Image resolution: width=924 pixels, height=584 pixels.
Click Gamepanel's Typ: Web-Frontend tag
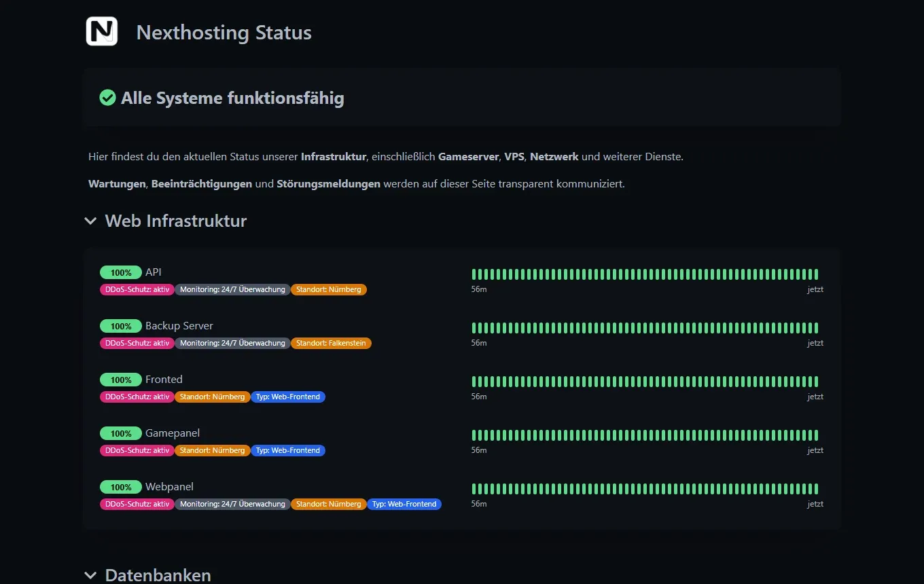(x=288, y=450)
